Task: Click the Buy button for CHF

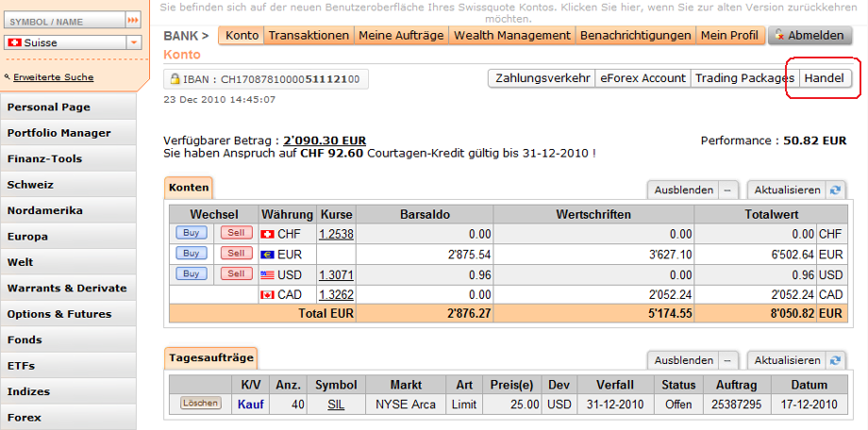Action: coord(192,233)
